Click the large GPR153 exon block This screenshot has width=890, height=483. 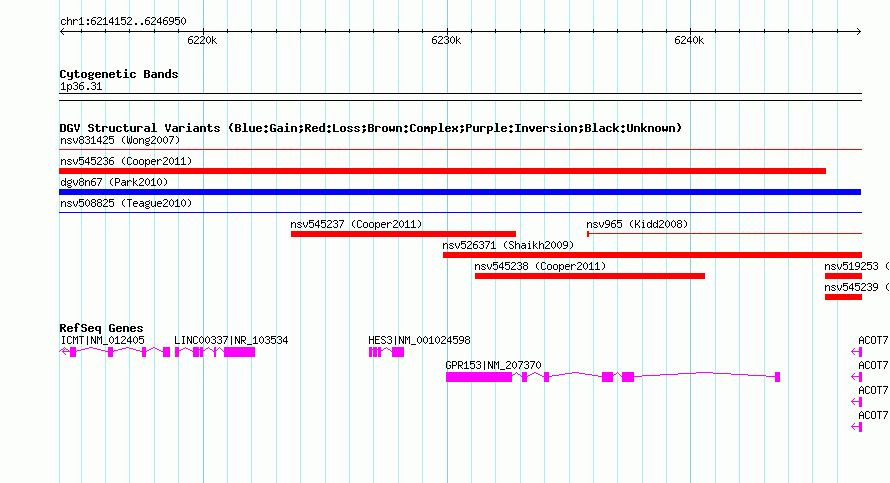pyautogui.click(x=478, y=377)
